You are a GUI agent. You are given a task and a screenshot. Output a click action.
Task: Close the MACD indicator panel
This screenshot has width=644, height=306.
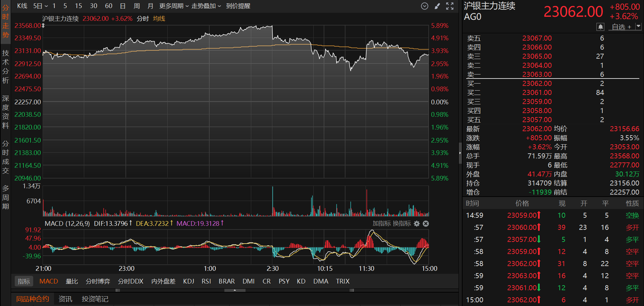pos(426,223)
